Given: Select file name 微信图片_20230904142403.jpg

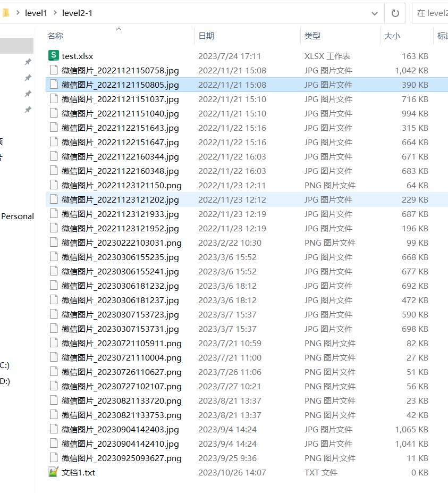Looking at the screenshot, I should 120,430.
